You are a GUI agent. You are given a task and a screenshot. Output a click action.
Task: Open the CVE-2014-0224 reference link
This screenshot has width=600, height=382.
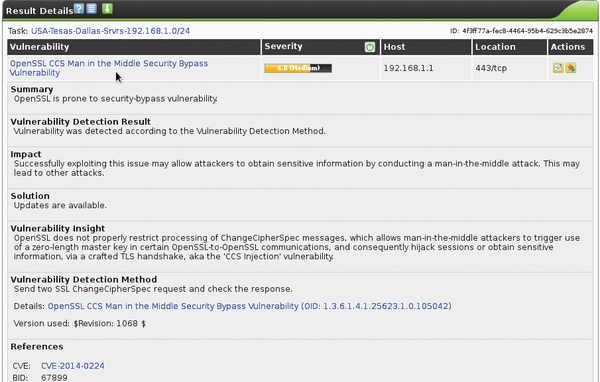pos(73,366)
